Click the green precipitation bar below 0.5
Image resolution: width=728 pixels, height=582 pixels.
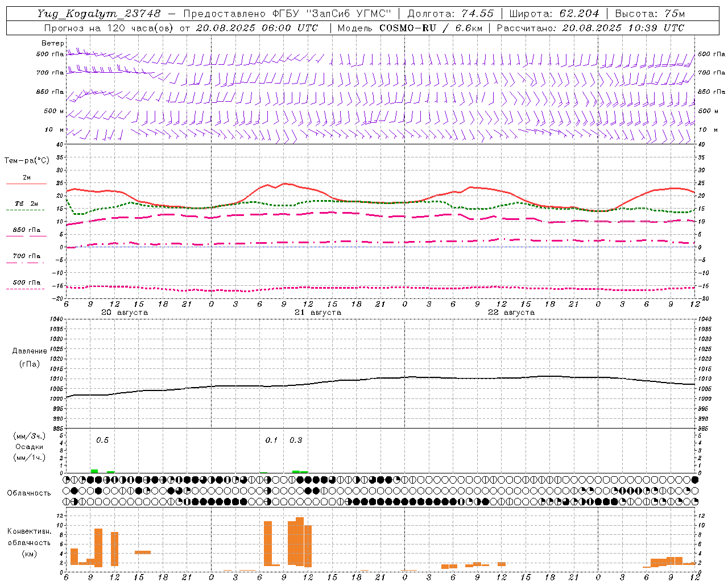94,471
